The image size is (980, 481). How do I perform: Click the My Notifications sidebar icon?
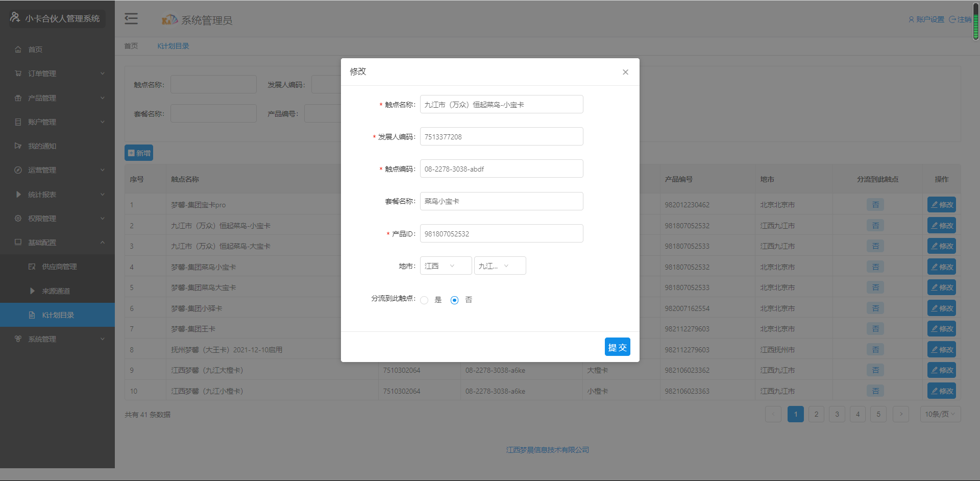(x=18, y=146)
